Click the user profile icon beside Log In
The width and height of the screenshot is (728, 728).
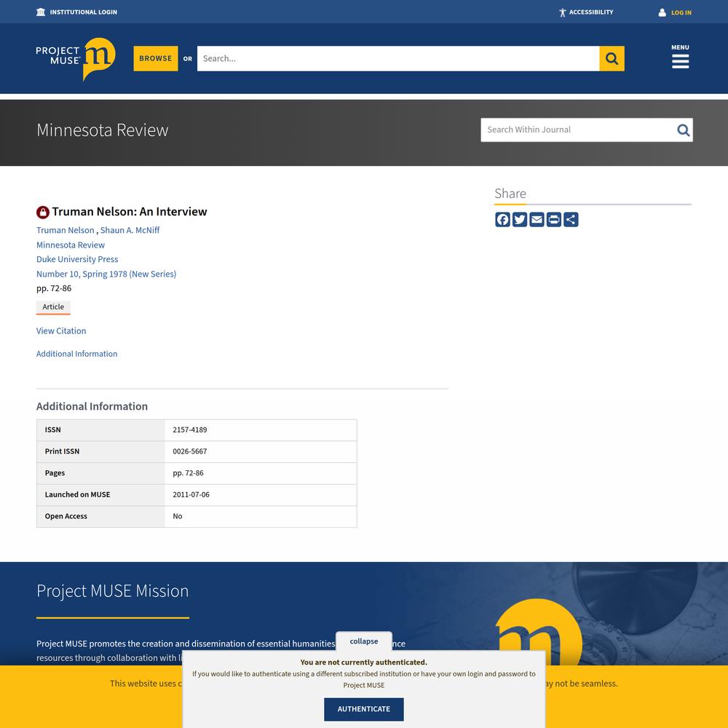[x=662, y=12]
